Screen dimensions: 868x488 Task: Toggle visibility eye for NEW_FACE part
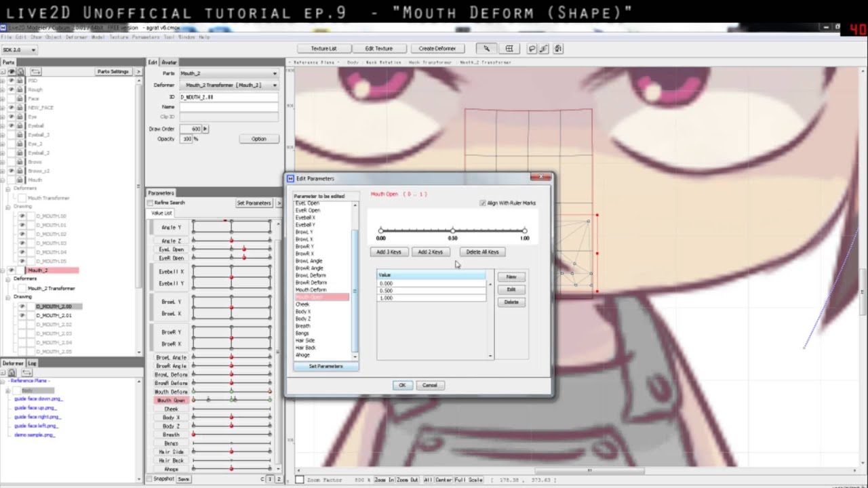(x=11, y=108)
